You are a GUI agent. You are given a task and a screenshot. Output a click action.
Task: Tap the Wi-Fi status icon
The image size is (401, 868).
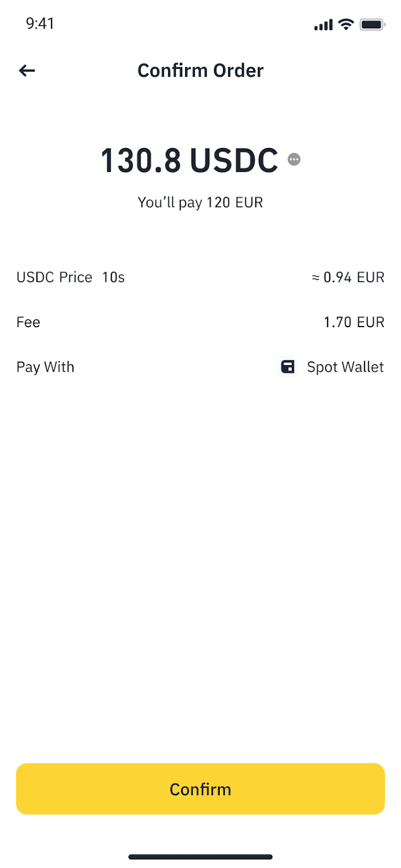tap(346, 24)
